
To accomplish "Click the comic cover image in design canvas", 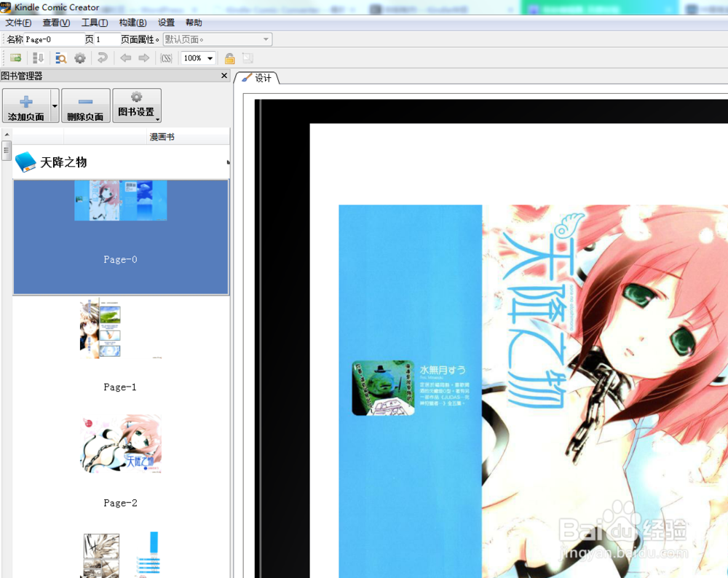I will 533,392.
